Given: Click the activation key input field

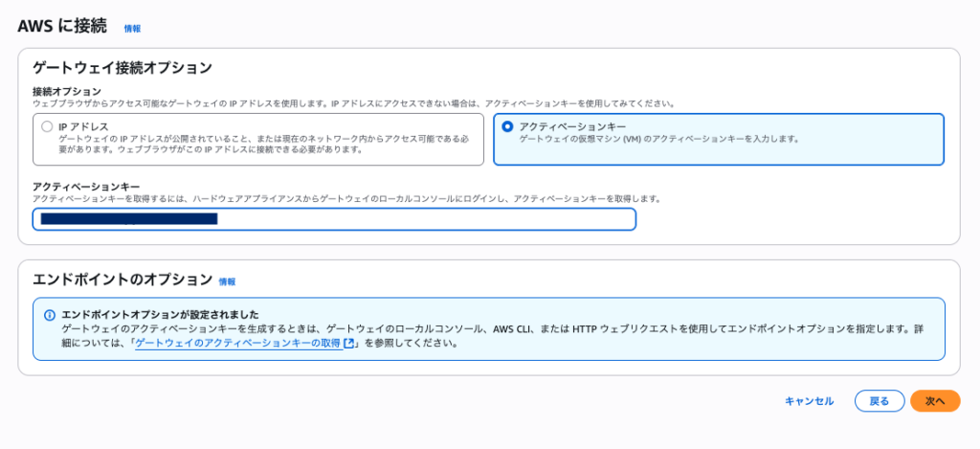Looking at the screenshot, I should pos(334,219).
